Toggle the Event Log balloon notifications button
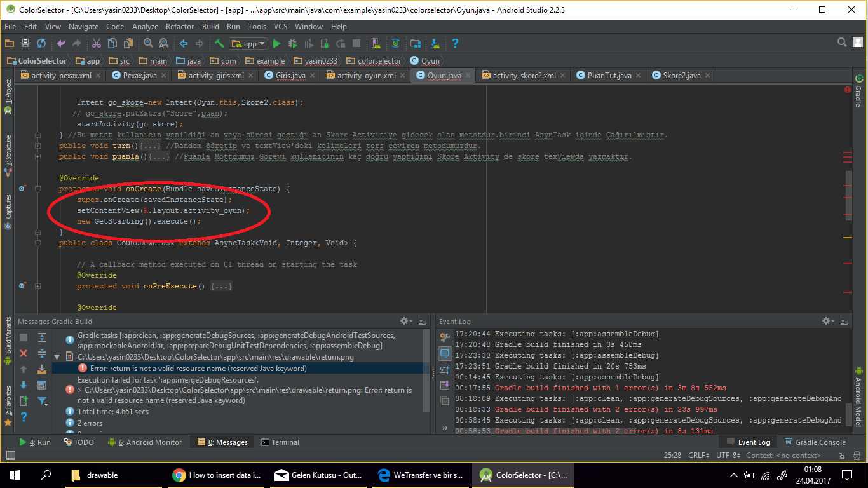868x488 pixels. click(445, 353)
